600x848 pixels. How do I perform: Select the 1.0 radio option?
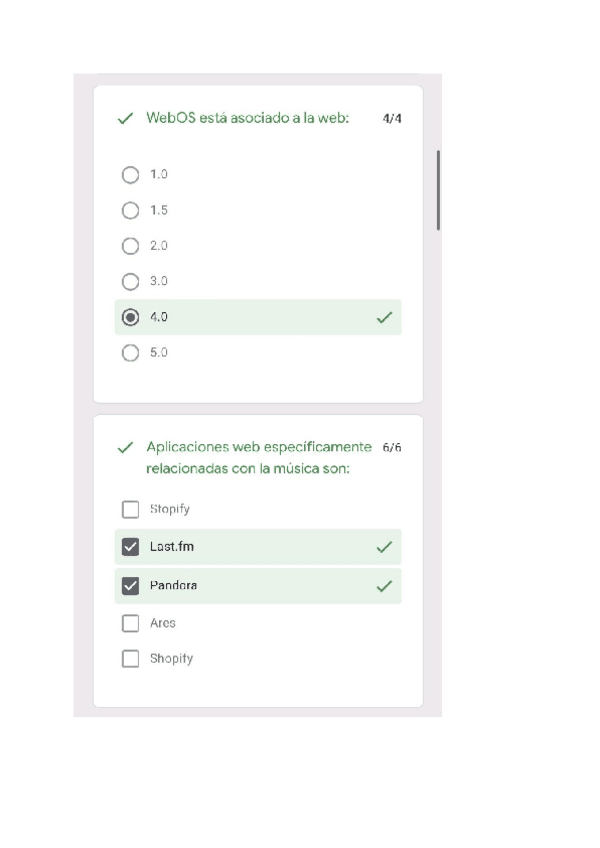click(130, 175)
